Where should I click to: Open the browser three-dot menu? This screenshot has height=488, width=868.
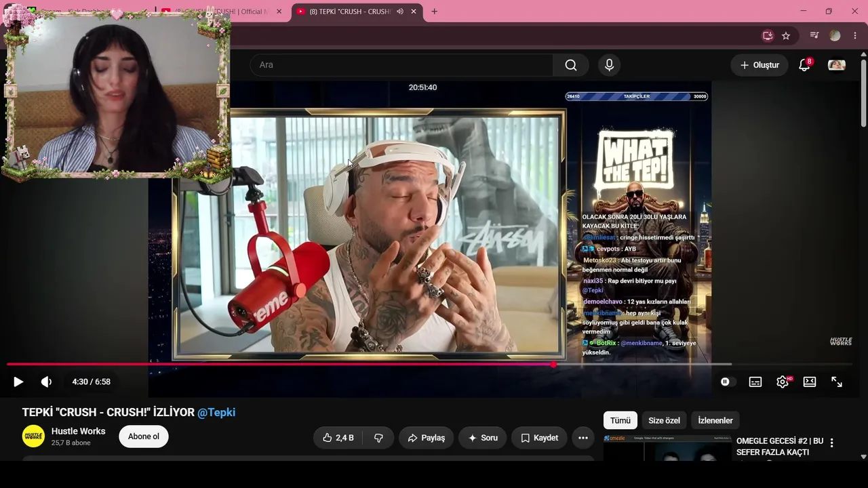coord(854,36)
